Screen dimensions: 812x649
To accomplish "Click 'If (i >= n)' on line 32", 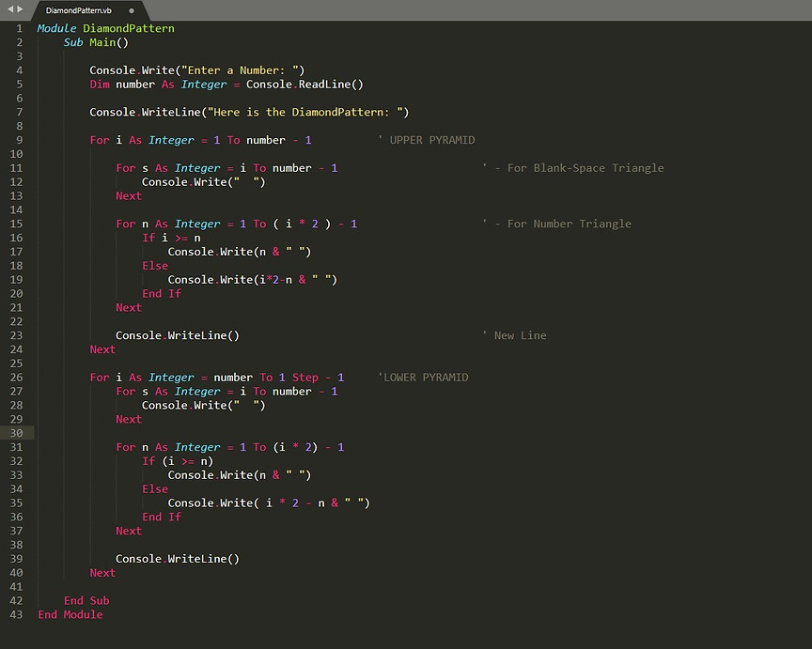I will [178, 462].
